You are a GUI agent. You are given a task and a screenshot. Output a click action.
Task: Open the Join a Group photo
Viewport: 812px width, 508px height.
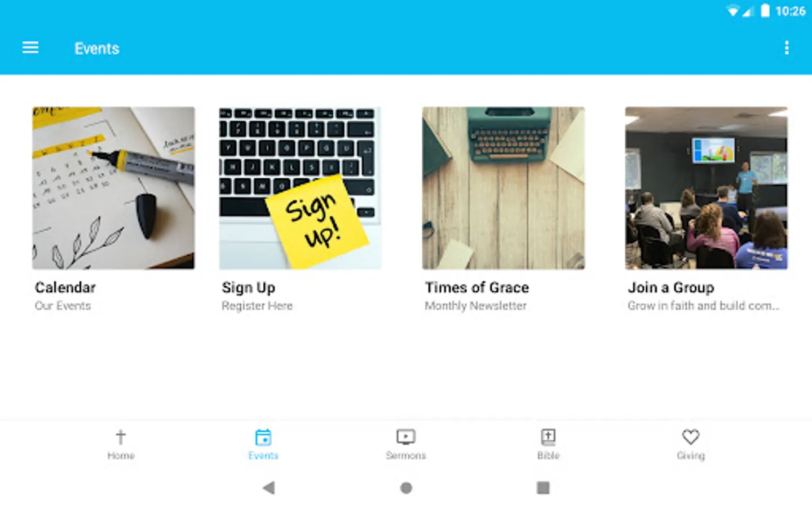click(707, 188)
